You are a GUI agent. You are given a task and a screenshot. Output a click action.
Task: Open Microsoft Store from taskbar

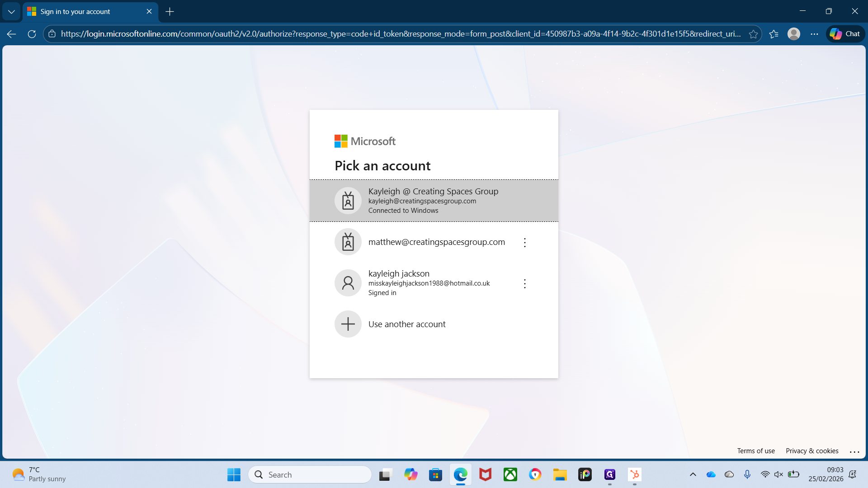coord(435,474)
